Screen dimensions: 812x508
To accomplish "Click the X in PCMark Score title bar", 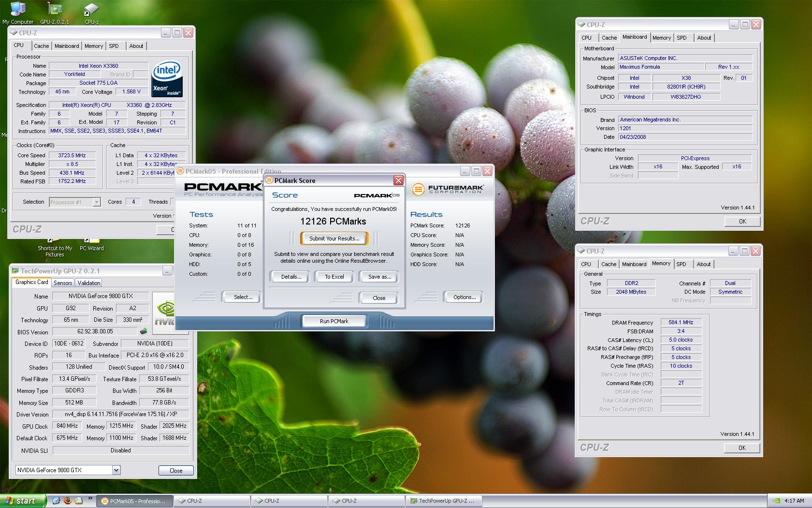I will (398, 180).
